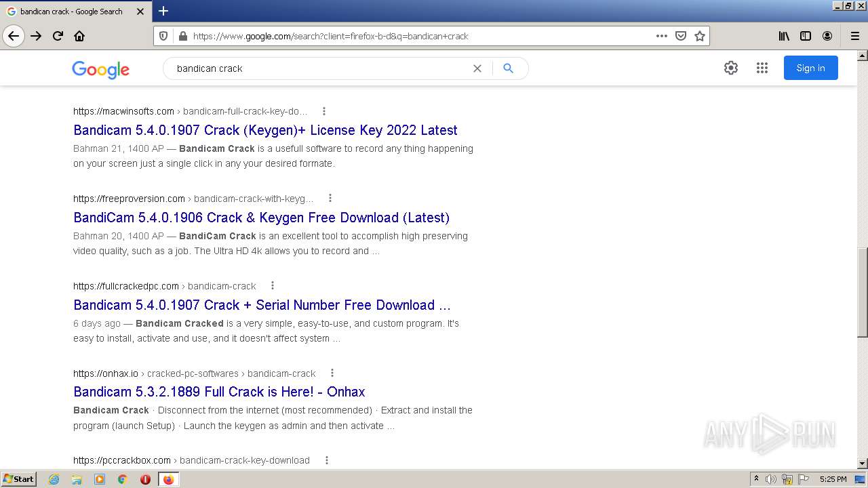Open Firefox hamburger application menu
The image size is (868, 488).
click(855, 36)
